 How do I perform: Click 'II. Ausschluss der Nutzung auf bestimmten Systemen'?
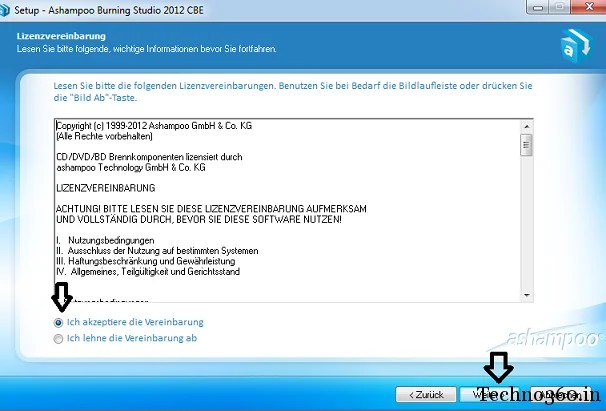coord(157,251)
